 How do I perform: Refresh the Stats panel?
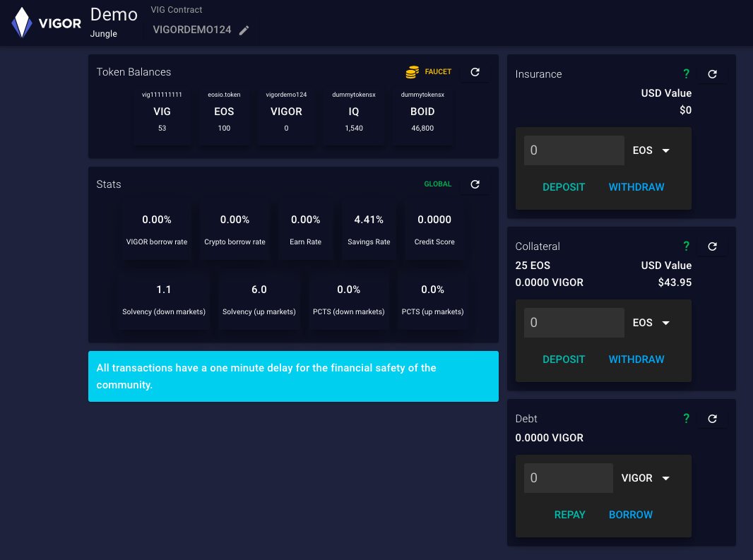[475, 184]
